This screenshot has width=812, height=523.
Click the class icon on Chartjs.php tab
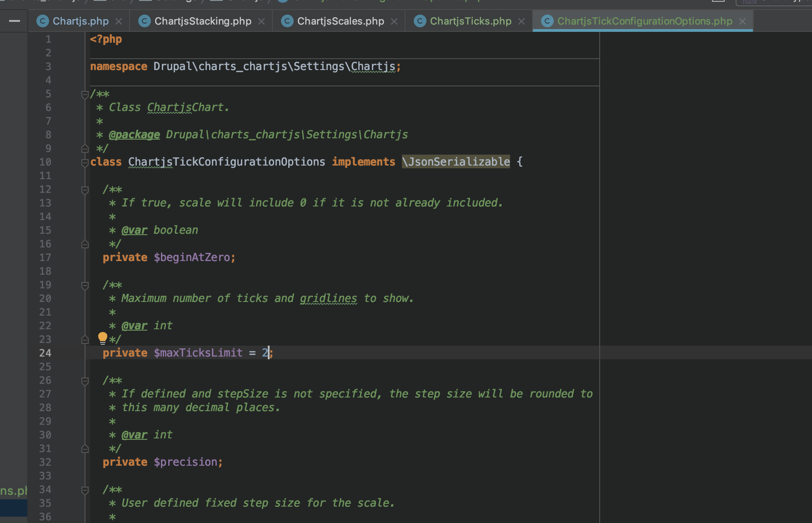coord(43,21)
